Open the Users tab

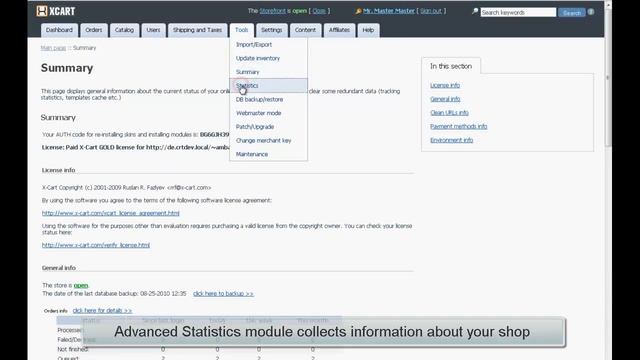click(153, 30)
